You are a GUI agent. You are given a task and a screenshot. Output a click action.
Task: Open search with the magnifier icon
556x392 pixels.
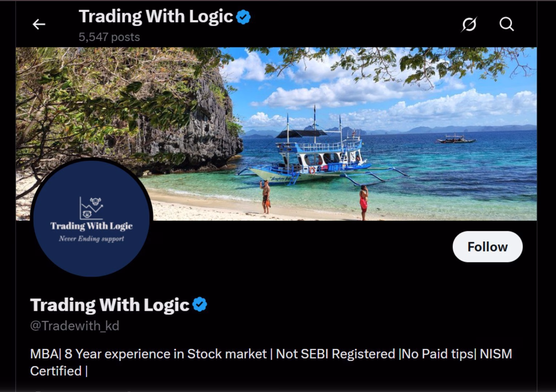pyautogui.click(x=506, y=24)
